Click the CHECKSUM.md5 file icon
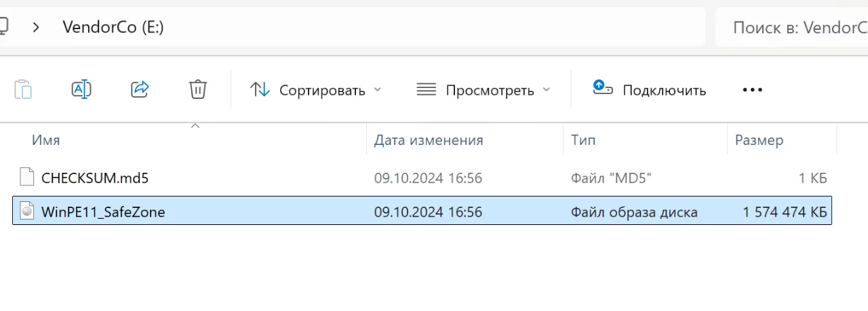 (x=26, y=178)
